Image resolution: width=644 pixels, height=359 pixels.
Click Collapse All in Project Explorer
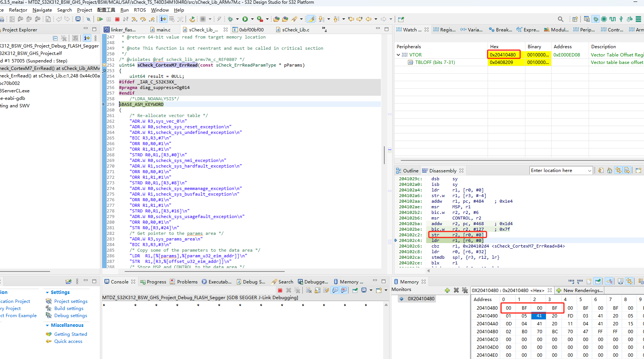click(x=55, y=38)
